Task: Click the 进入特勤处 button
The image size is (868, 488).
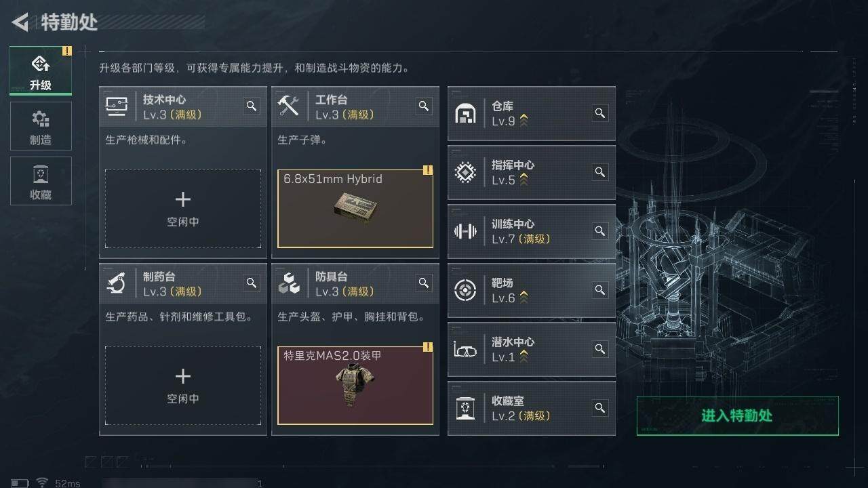Action: point(737,415)
